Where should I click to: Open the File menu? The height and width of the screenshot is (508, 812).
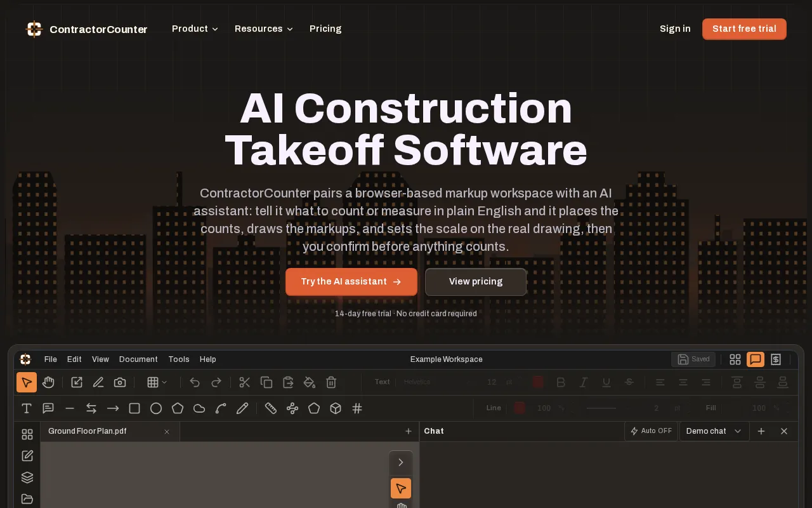coord(51,359)
